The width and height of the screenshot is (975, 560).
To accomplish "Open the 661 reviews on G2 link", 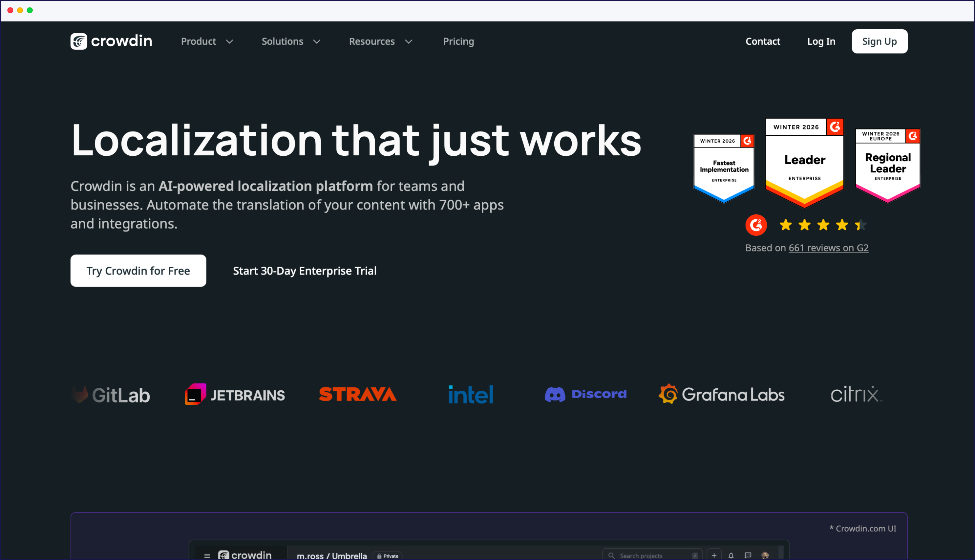I will click(x=828, y=248).
